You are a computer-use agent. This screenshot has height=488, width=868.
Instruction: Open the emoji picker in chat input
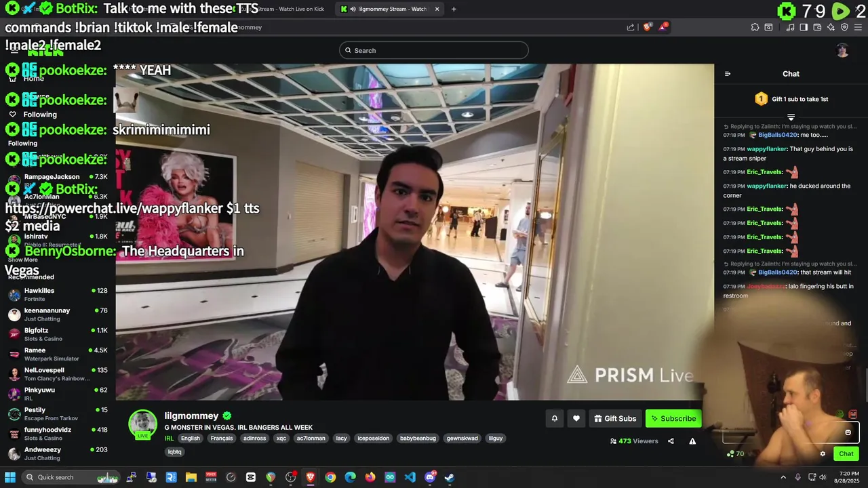coord(848,432)
